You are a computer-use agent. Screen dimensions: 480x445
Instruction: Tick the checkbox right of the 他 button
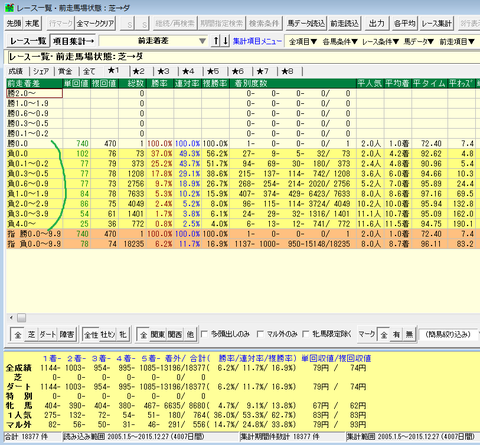point(204,334)
